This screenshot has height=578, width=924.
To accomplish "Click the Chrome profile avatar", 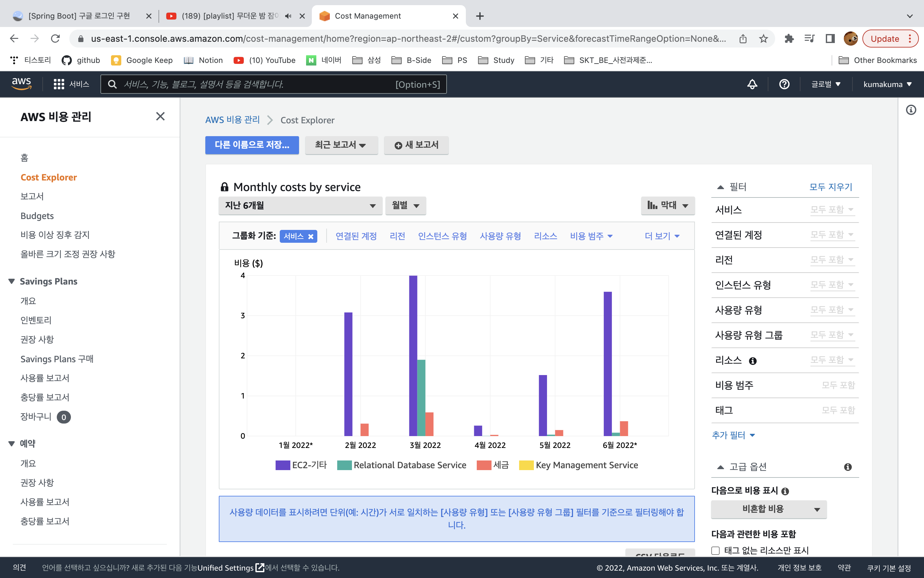I will tap(850, 39).
